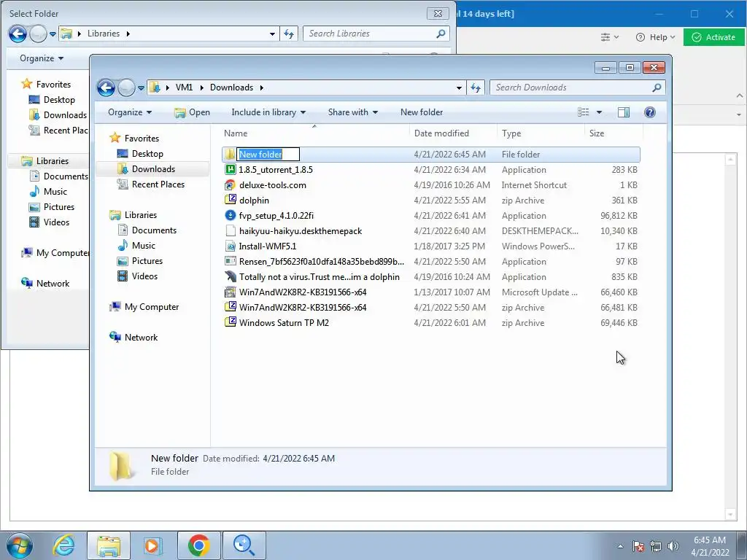The width and height of the screenshot is (747, 560).
Task: Open the Help menu in background app
Action: pos(656,37)
